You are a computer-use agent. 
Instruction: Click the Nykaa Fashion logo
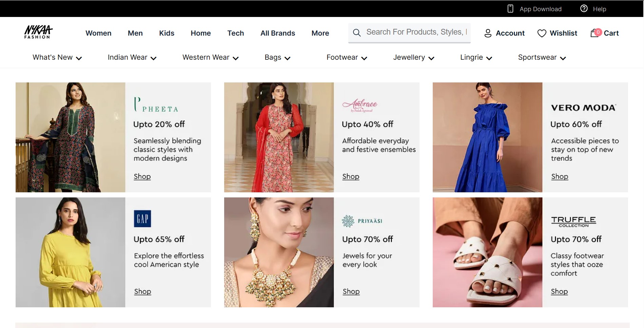pos(38,32)
